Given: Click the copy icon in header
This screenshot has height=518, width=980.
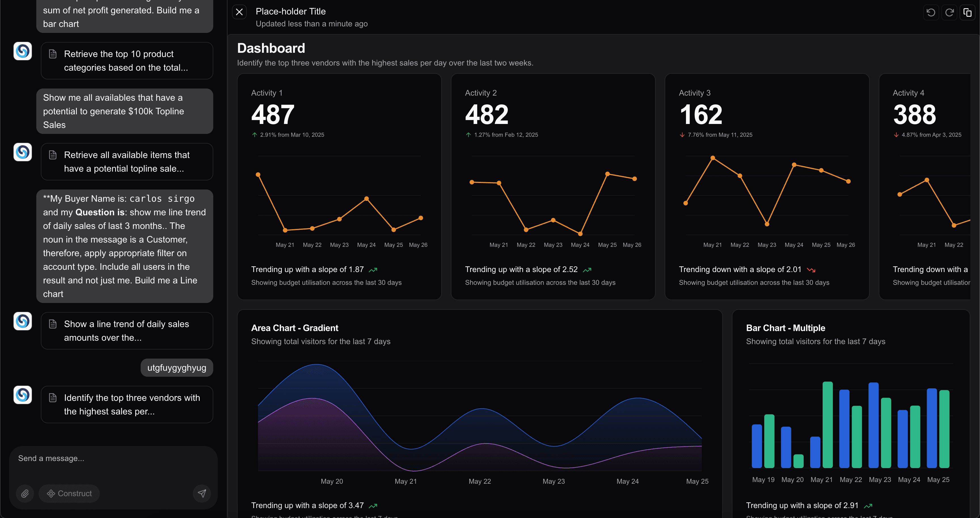Looking at the screenshot, I should [968, 12].
